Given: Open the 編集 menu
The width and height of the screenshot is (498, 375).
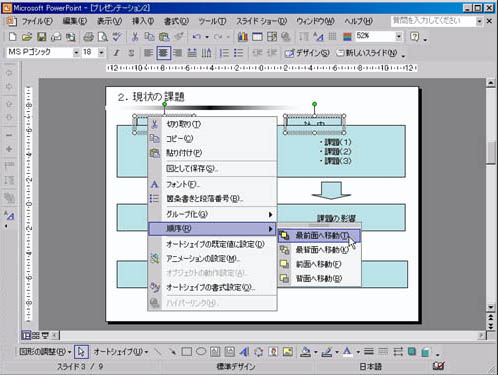Looking at the screenshot, I should click(75, 21).
